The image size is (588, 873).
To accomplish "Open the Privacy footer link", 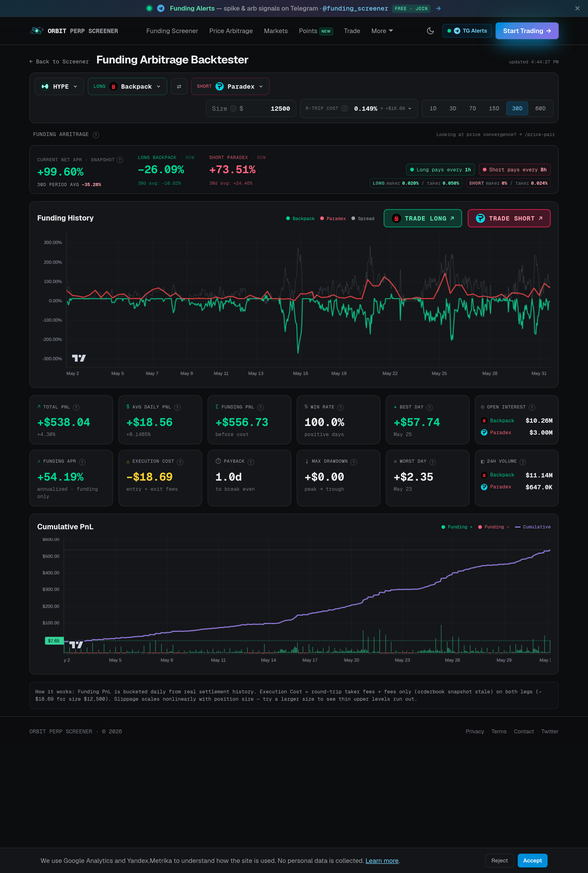I will (475, 731).
